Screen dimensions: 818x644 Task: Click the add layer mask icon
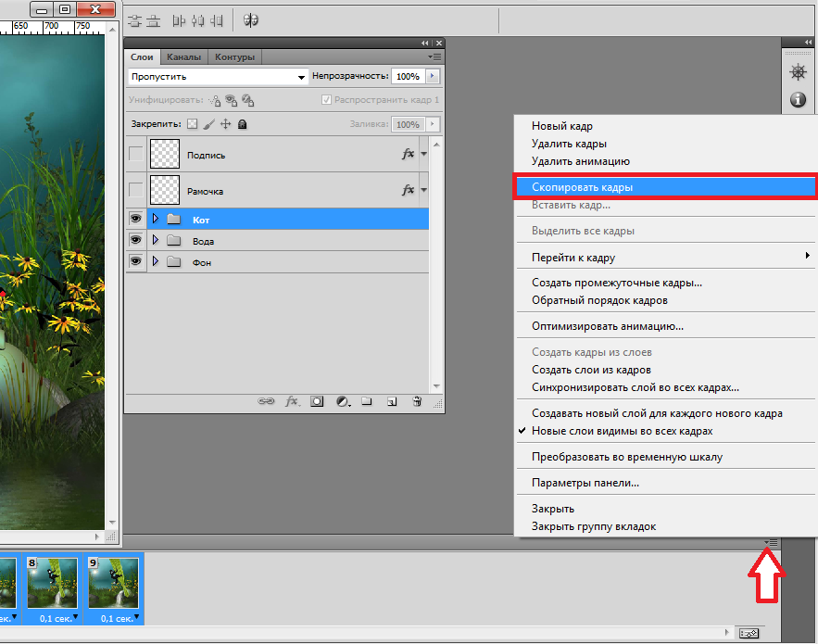(x=317, y=401)
